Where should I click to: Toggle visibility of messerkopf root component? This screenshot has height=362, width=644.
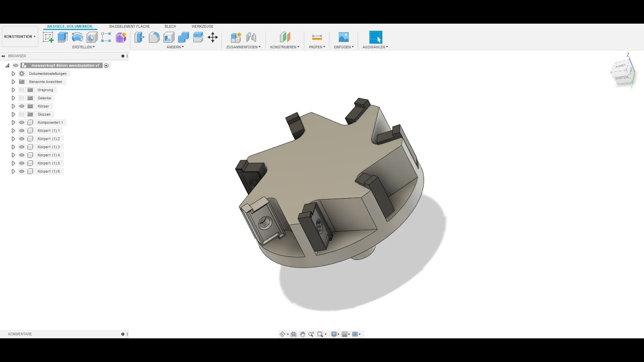pos(16,65)
